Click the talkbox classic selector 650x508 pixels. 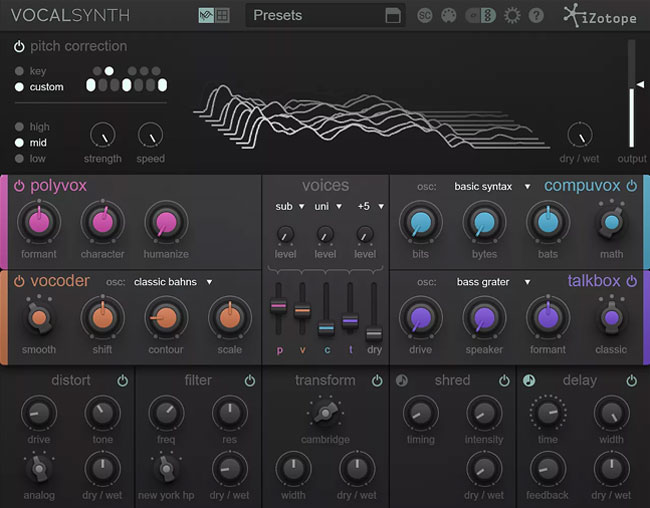click(611, 318)
